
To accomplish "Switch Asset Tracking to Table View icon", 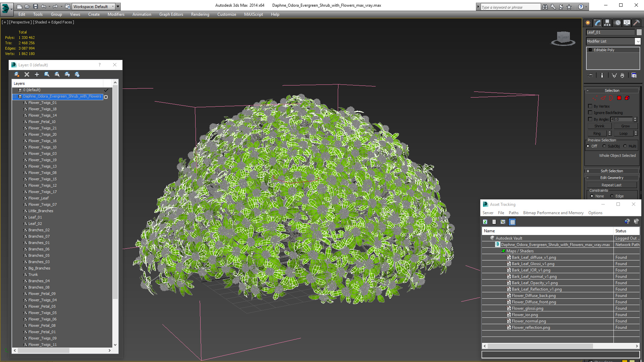I will coord(512,222).
